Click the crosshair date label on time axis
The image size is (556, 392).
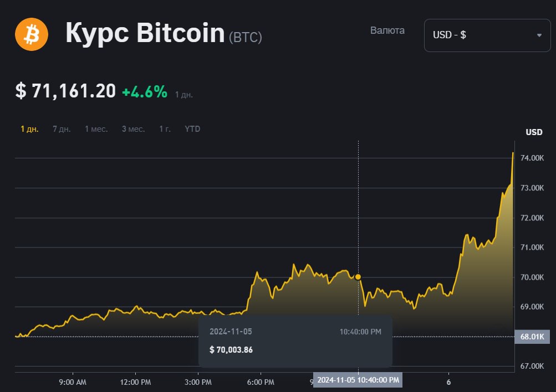358,380
